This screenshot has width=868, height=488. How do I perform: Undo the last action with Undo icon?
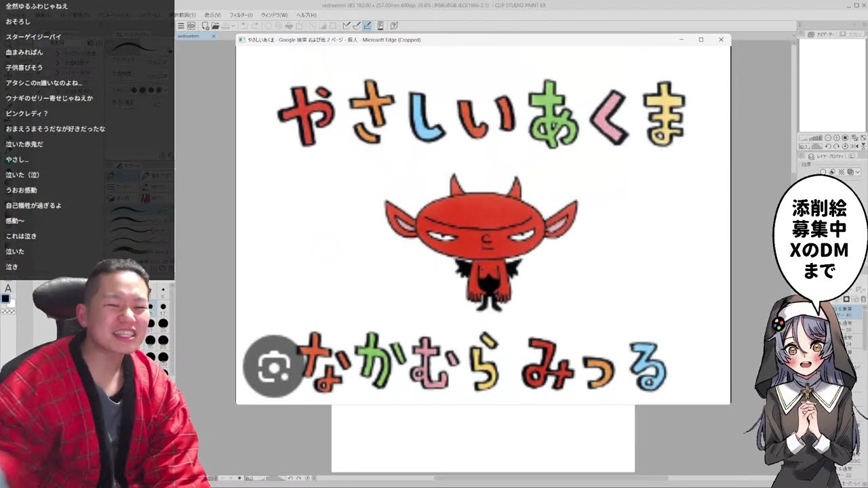tap(245, 26)
